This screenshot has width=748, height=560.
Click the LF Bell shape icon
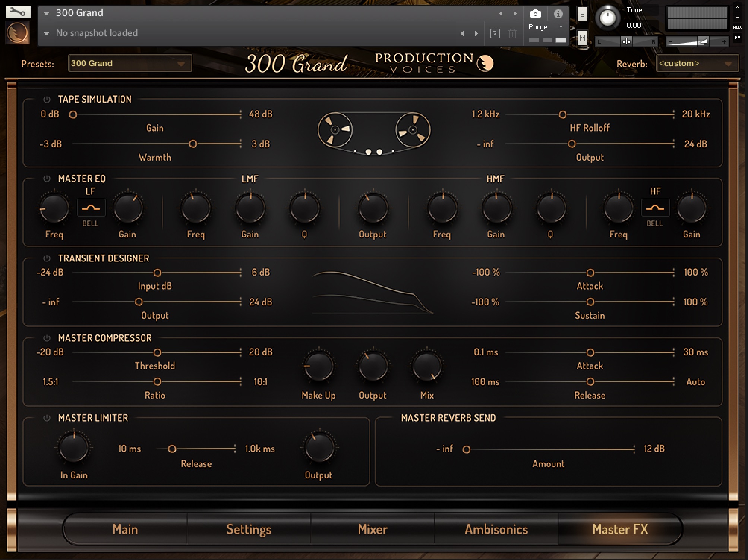[x=91, y=208]
